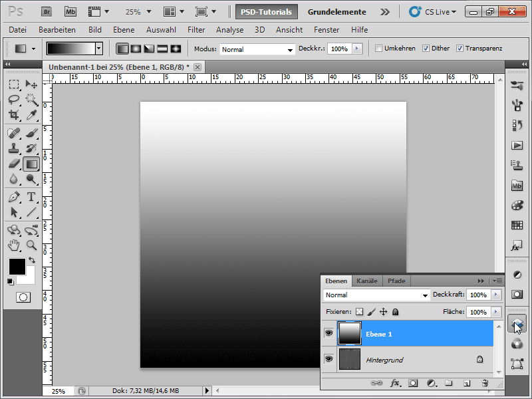
Task: Select the Magic Wand tool
Action: [x=31, y=99]
